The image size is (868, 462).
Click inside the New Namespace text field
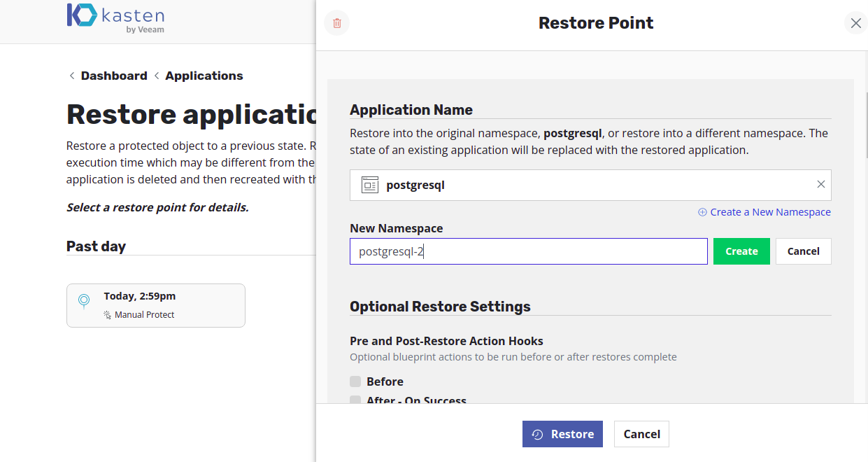point(528,251)
